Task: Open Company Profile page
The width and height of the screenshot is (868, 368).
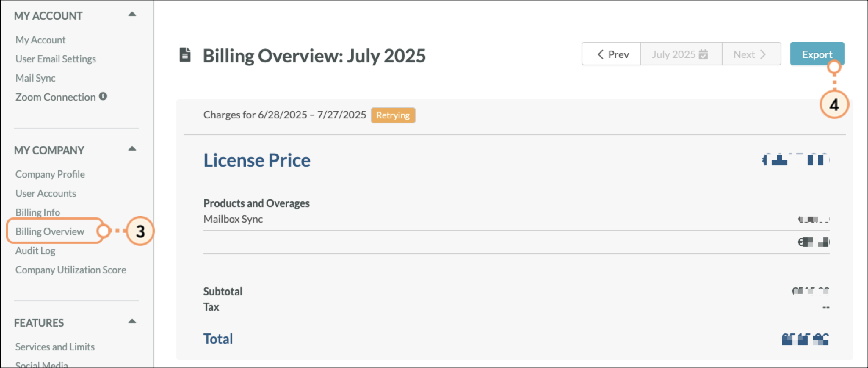Action: [50, 174]
